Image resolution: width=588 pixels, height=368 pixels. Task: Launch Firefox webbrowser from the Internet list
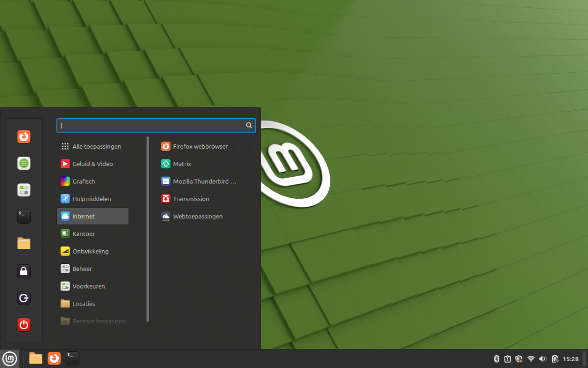click(200, 146)
